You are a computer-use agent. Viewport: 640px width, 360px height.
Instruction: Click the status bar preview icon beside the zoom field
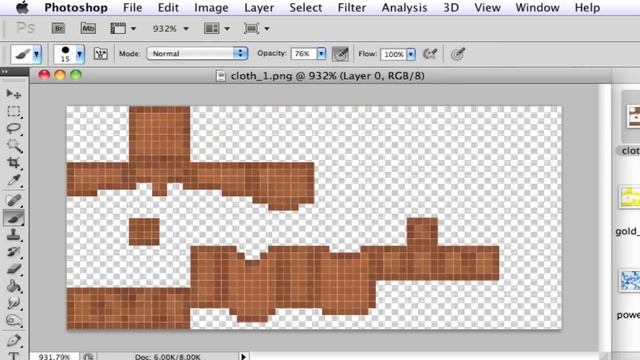[88, 357]
